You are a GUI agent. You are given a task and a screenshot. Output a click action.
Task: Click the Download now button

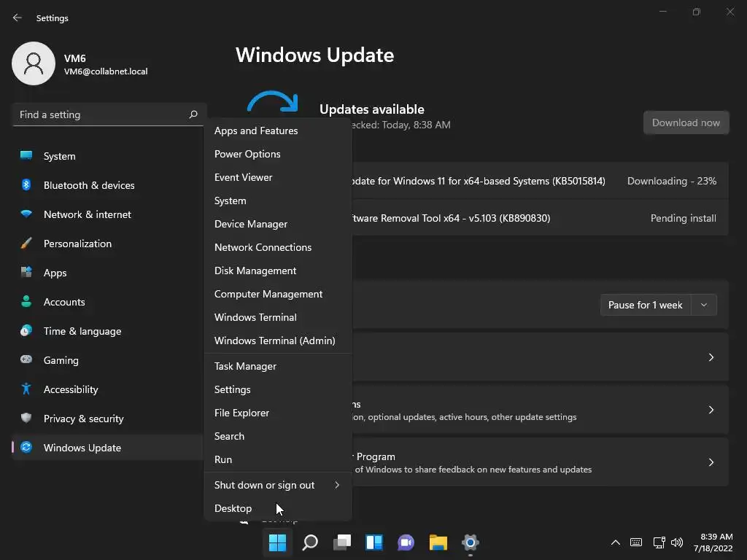point(686,122)
